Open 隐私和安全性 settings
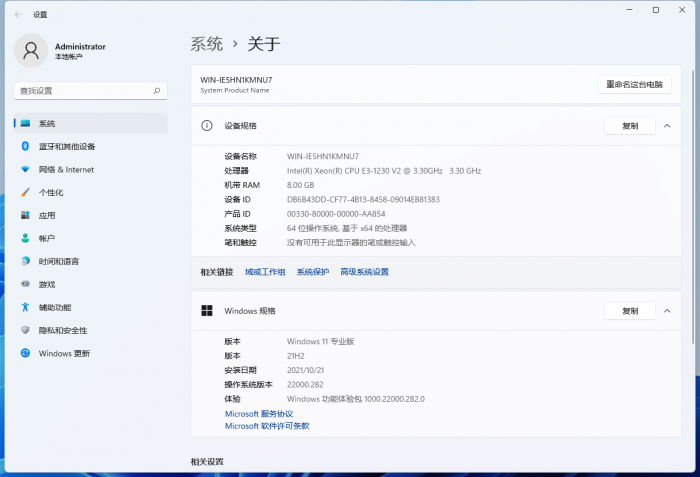Viewport: 700px width, 477px height. point(62,330)
